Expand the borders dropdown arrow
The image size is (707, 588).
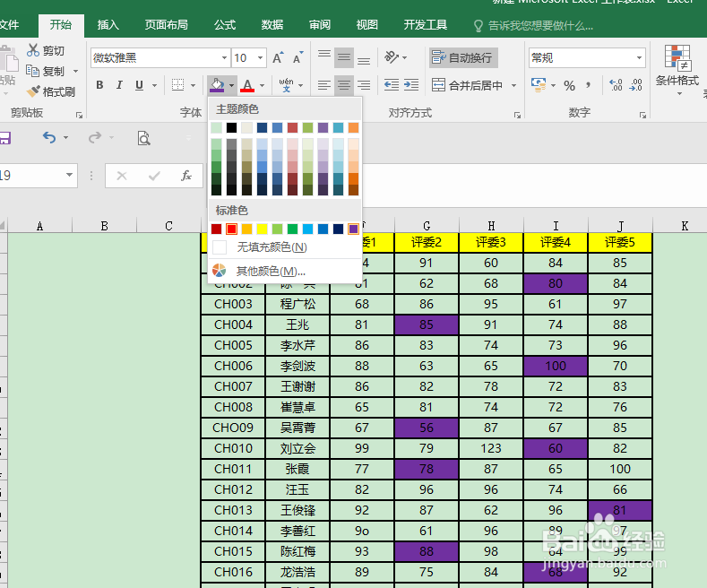point(193,85)
